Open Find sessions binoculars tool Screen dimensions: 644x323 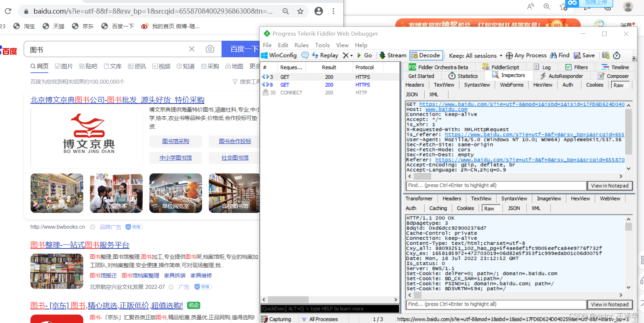(x=560, y=55)
